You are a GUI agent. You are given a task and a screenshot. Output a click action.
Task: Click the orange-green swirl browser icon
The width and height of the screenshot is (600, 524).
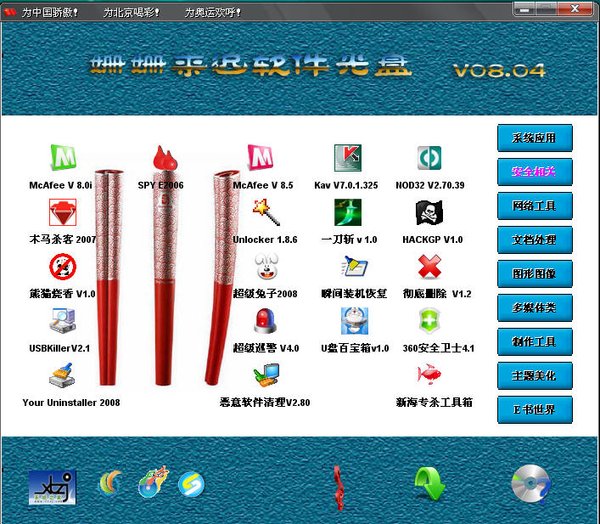point(111,484)
